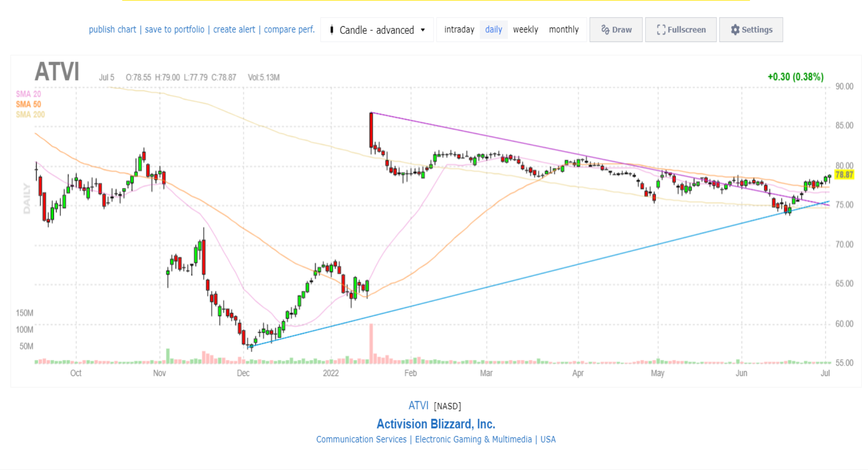Viewport: 868px width, 470px height.
Task: Click the 60.00 price axis label
Action: point(844,324)
